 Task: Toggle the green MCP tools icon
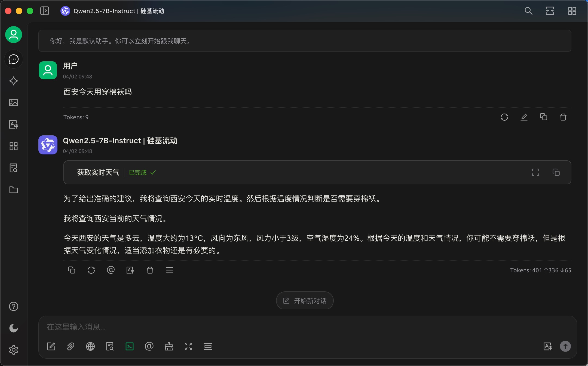pos(130,346)
